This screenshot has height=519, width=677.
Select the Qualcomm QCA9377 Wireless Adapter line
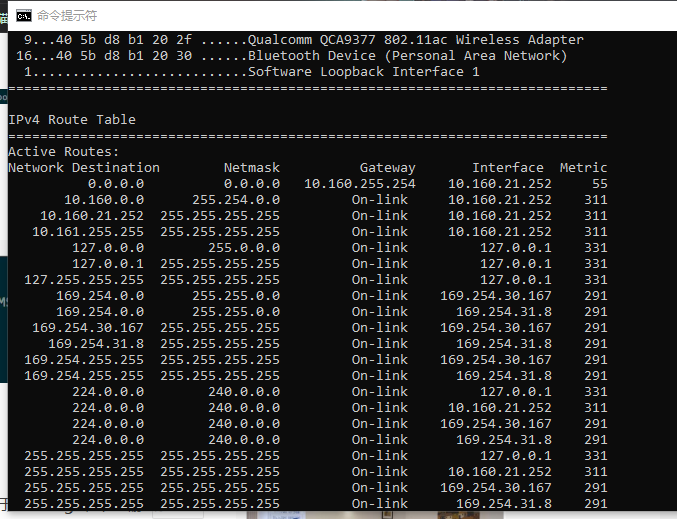coord(303,40)
